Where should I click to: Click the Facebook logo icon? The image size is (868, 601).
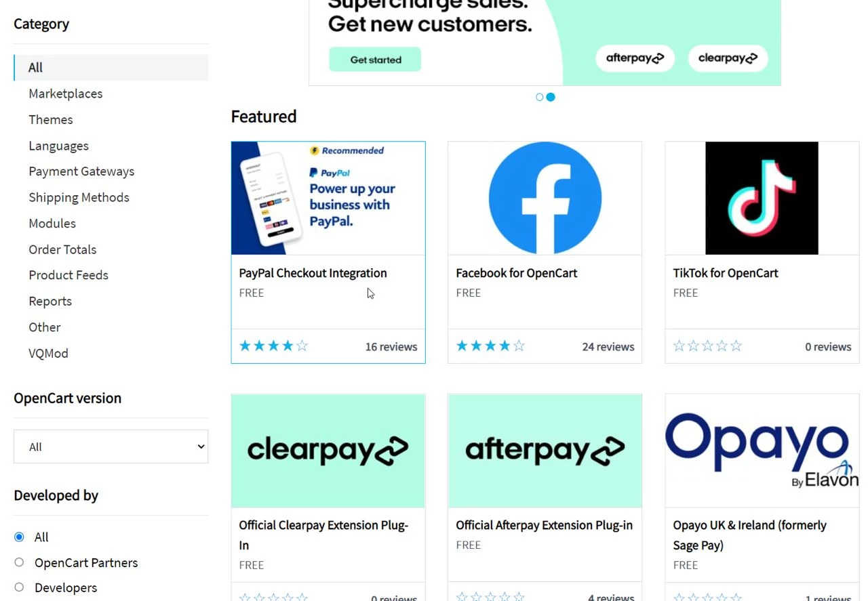545,198
